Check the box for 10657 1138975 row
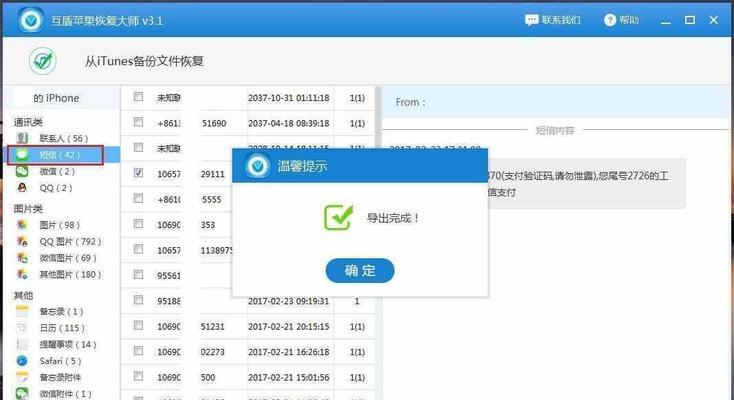Viewport: 734px width, 400px height. (x=138, y=249)
